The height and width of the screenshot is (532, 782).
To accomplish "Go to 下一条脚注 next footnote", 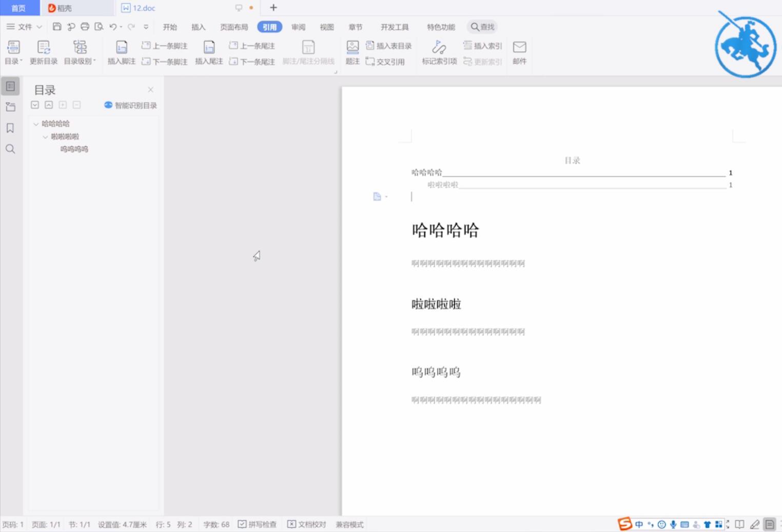I will [165, 62].
